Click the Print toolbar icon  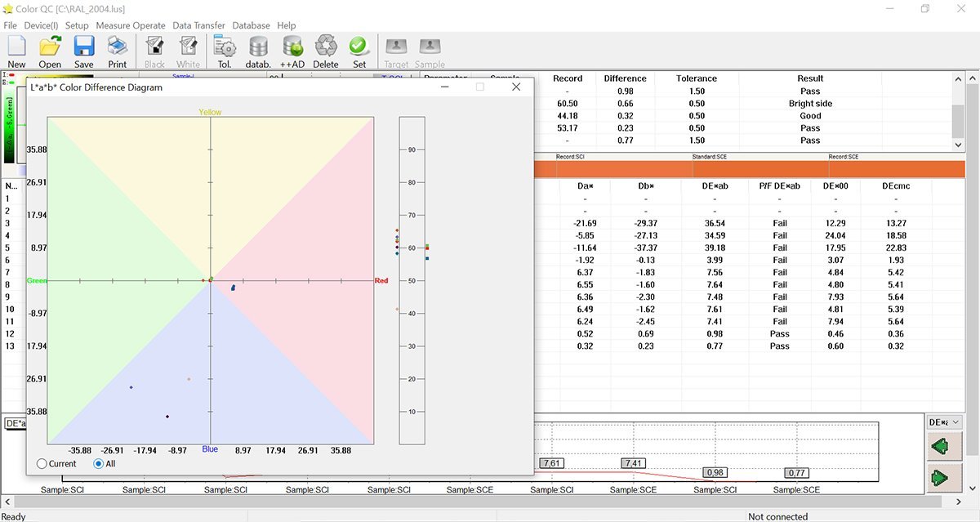pyautogui.click(x=118, y=51)
